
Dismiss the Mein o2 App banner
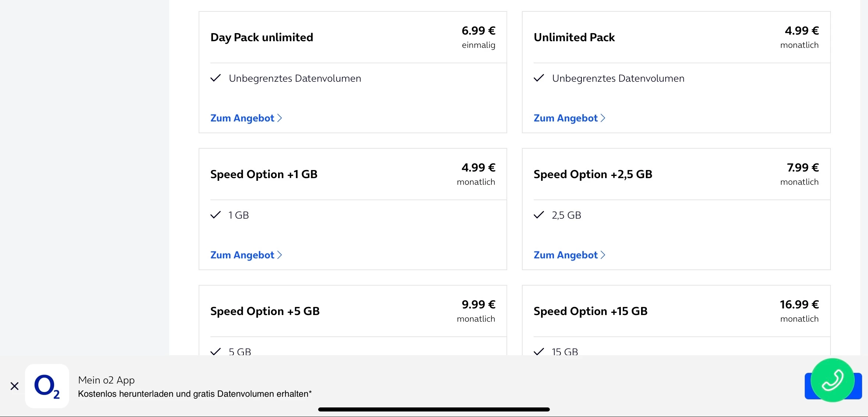click(x=14, y=386)
